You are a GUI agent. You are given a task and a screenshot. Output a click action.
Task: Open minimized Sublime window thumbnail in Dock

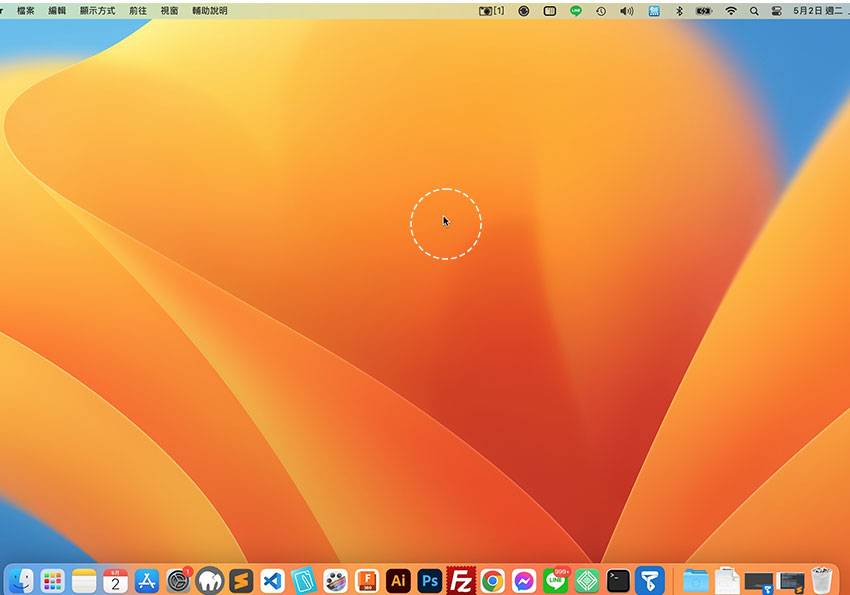click(791, 582)
